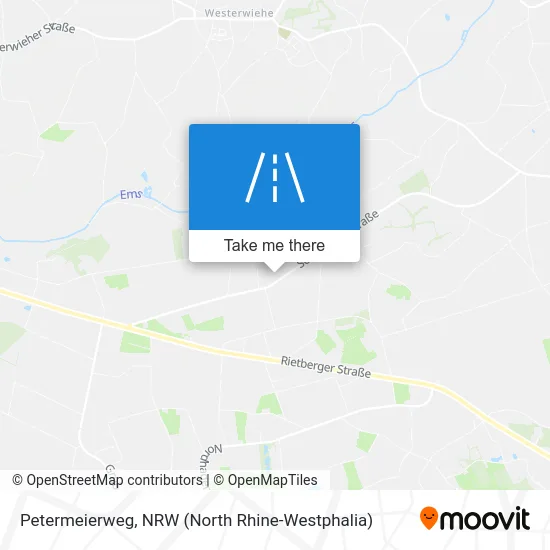Click the Ems river label

click(x=130, y=194)
